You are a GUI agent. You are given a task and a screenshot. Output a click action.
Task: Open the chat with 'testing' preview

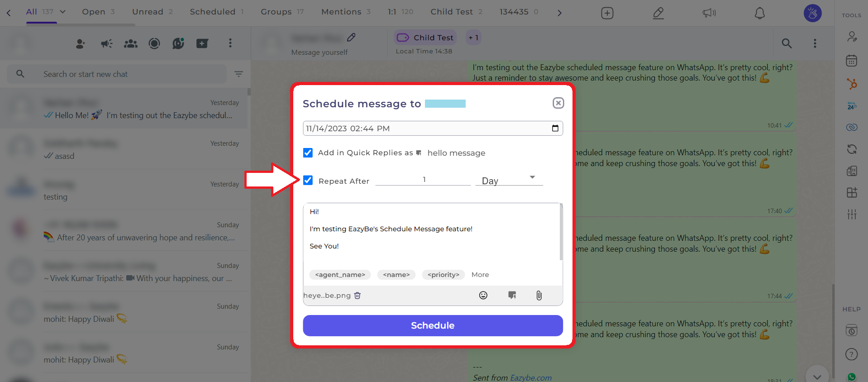124,190
